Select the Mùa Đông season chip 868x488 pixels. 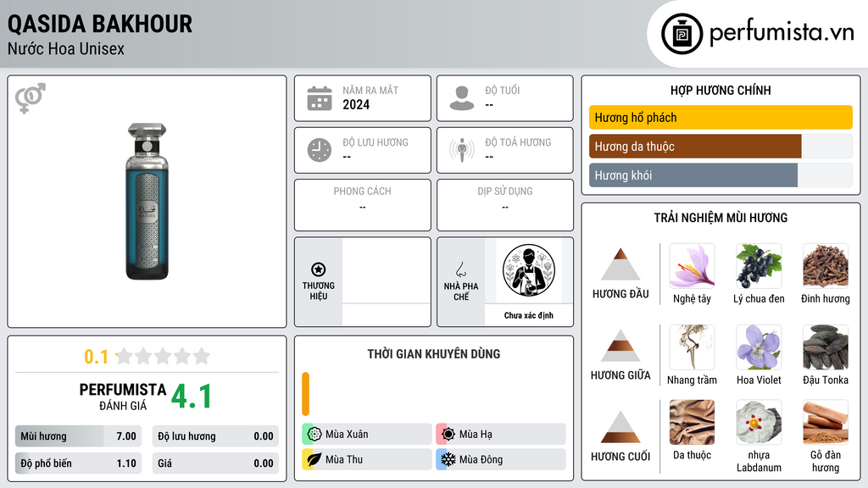[x=501, y=459]
